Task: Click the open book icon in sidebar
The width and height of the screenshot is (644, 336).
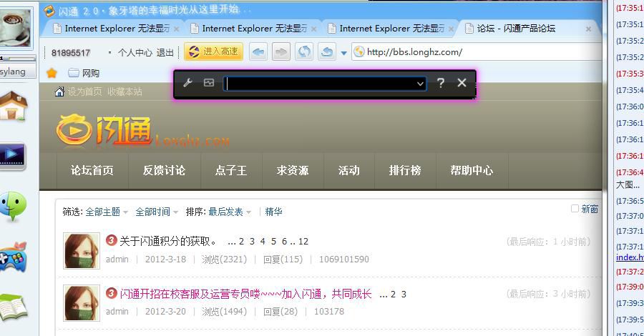Action: (14, 307)
